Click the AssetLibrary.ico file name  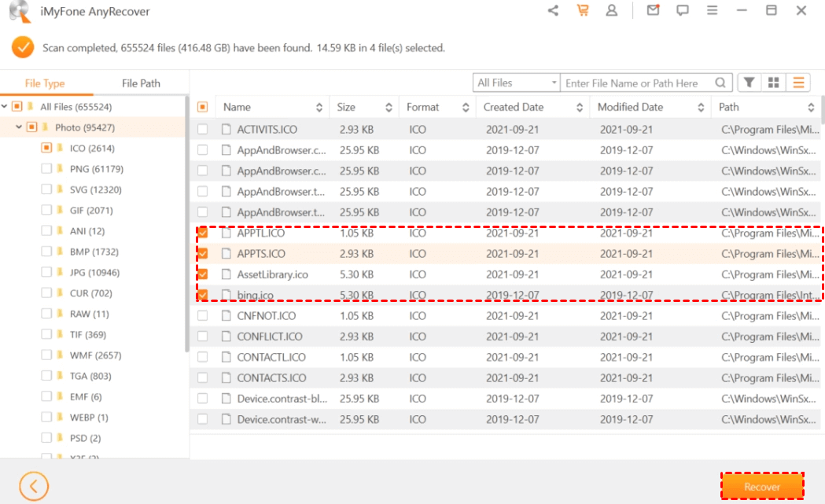[x=273, y=274]
